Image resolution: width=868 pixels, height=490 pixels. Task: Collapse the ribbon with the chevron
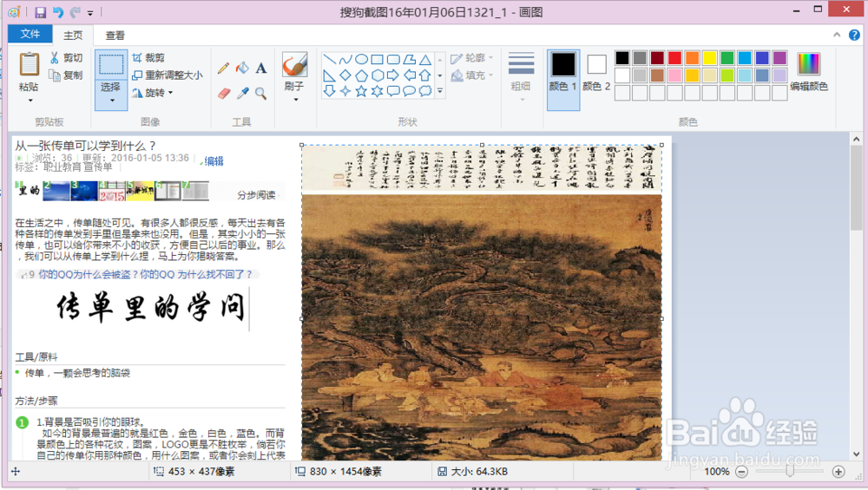point(837,35)
